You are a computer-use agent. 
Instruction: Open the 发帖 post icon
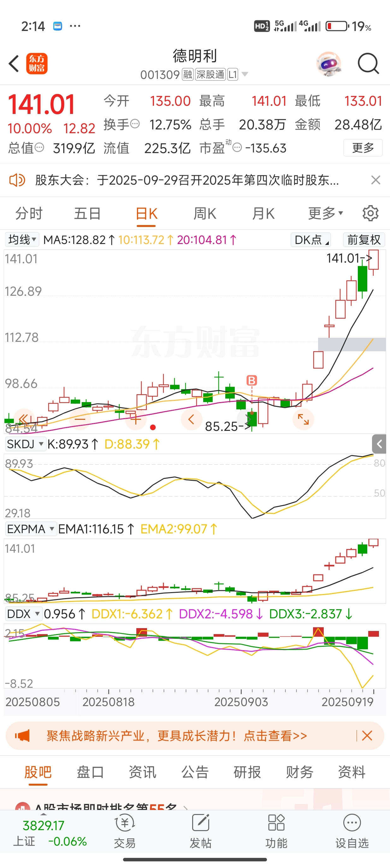coord(200,831)
